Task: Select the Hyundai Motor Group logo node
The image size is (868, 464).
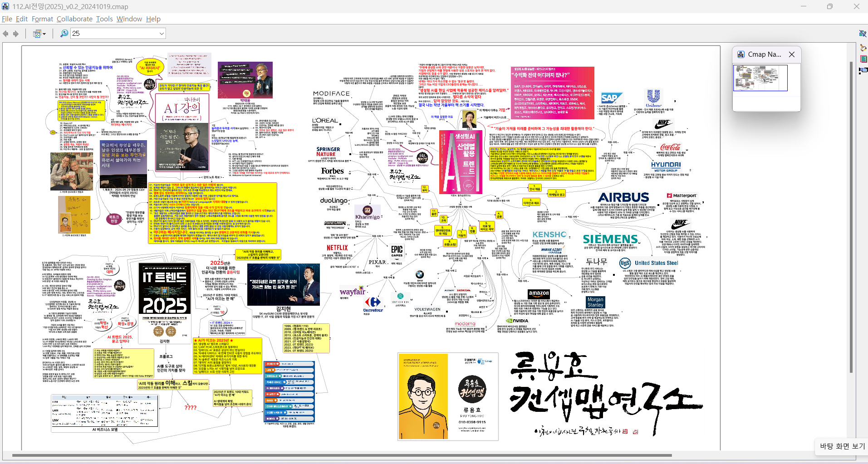Action: click(666, 166)
